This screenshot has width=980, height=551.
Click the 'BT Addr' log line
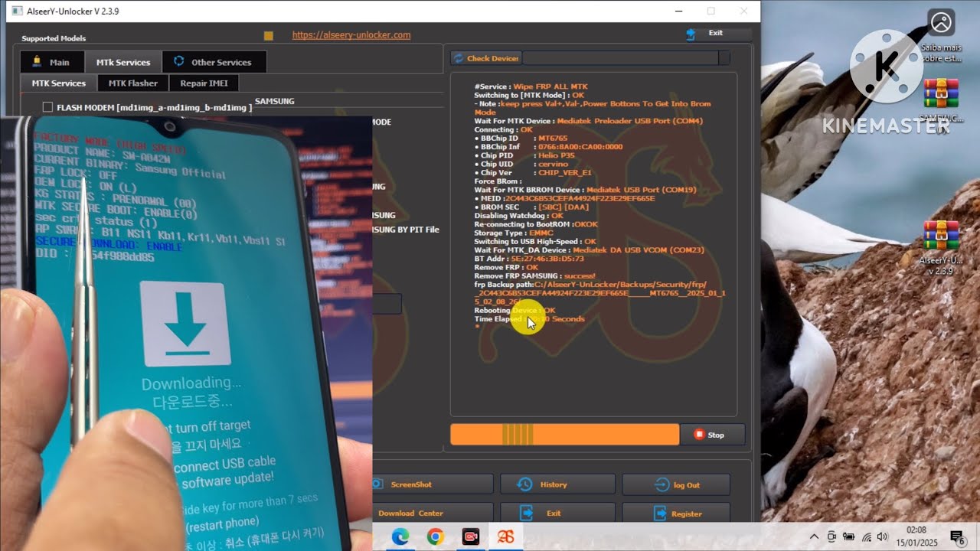[x=529, y=259]
